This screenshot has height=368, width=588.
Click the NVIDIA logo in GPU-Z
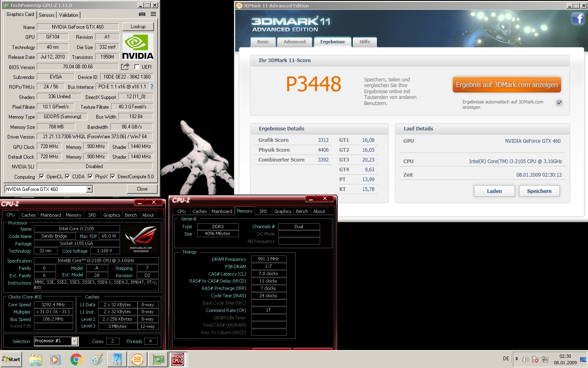point(138,47)
